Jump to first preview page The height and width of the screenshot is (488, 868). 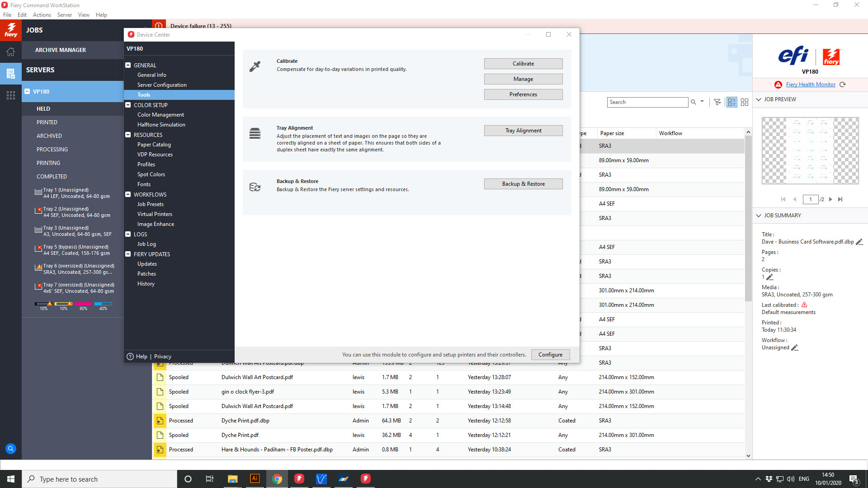[x=783, y=199]
